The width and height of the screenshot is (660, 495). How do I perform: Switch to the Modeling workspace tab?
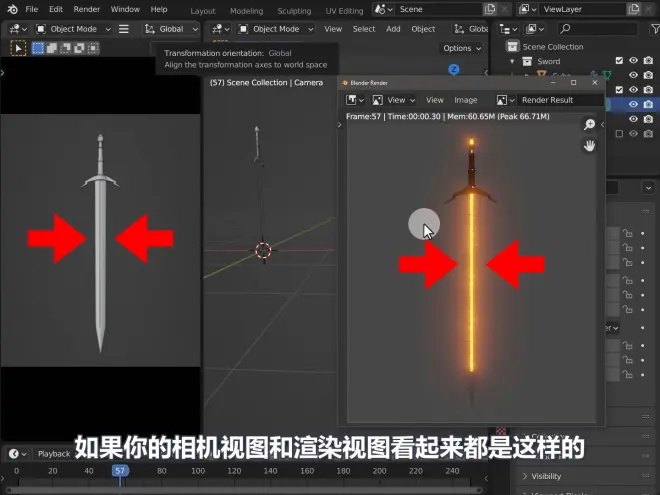click(x=246, y=11)
